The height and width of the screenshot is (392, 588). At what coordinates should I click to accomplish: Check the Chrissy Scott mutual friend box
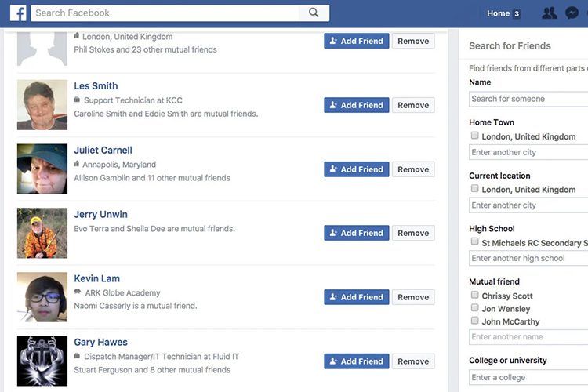[475, 296]
